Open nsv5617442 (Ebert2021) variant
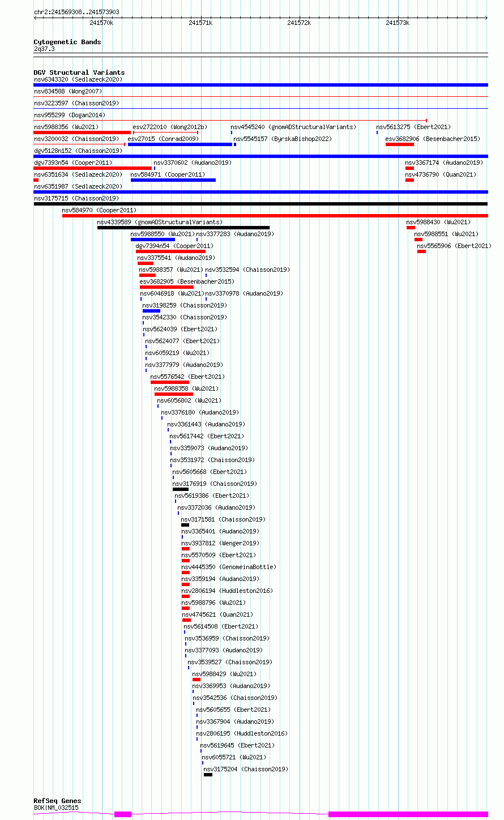Image resolution: width=504 pixels, height=820 pixels. point(207,437)
